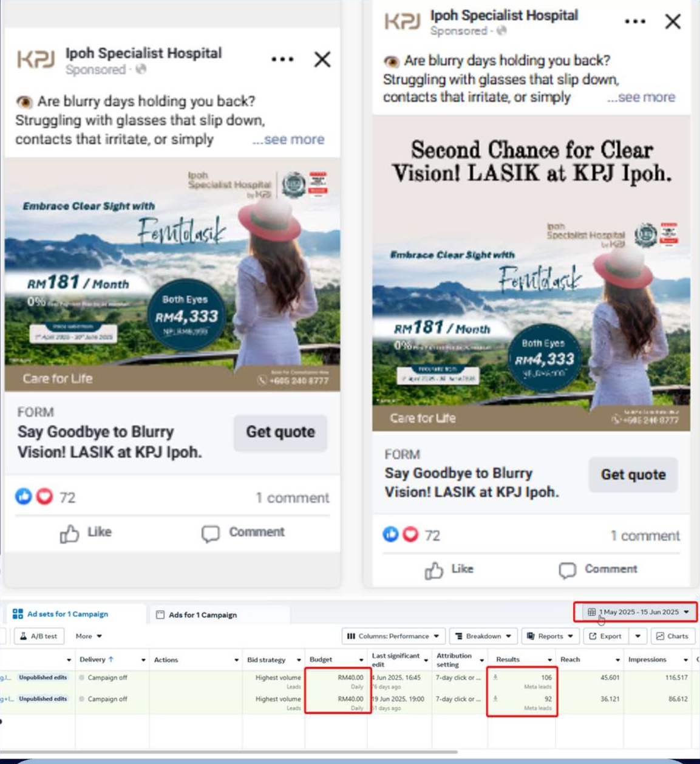Click the Columns bars icon
The width and height of the screenshot is (700, 764).
tap(351, 636)
